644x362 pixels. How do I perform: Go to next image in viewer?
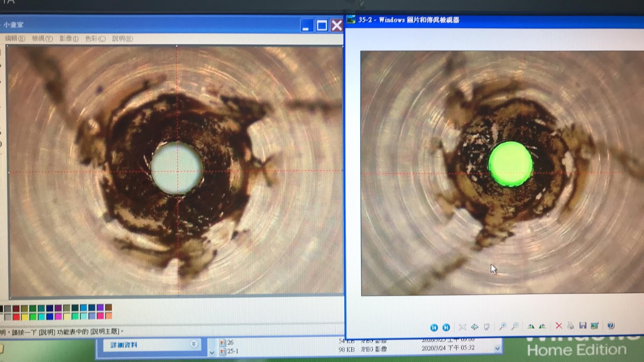[x=446, y=327]
